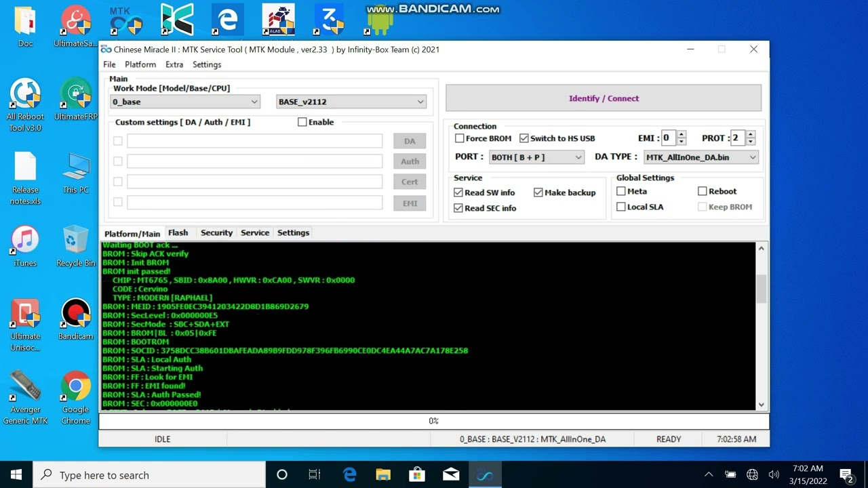Increase the EMI value with up arrow
Viewport: 868px width, 488px height.
[682, 134]
